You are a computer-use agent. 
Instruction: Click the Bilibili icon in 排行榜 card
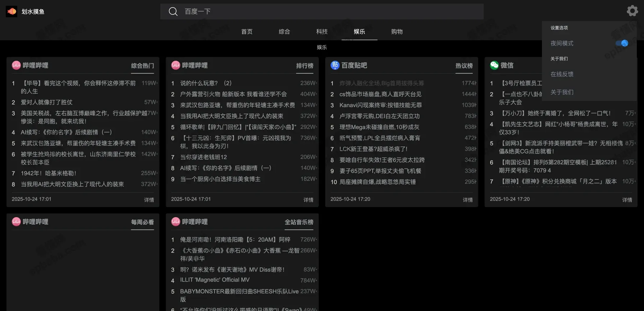[x=176, y=65]
